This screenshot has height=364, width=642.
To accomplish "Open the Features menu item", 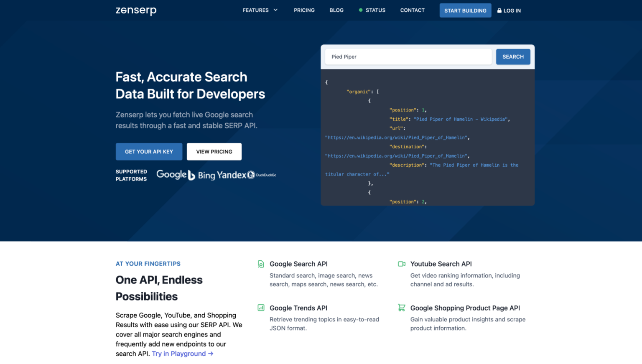I will click(255, 10).
